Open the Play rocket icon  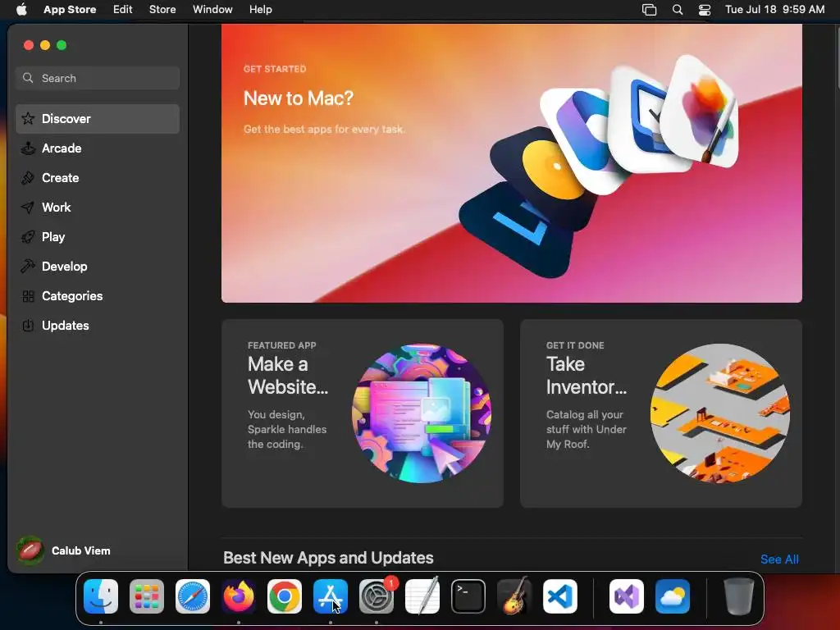click(x=28, y=237)
